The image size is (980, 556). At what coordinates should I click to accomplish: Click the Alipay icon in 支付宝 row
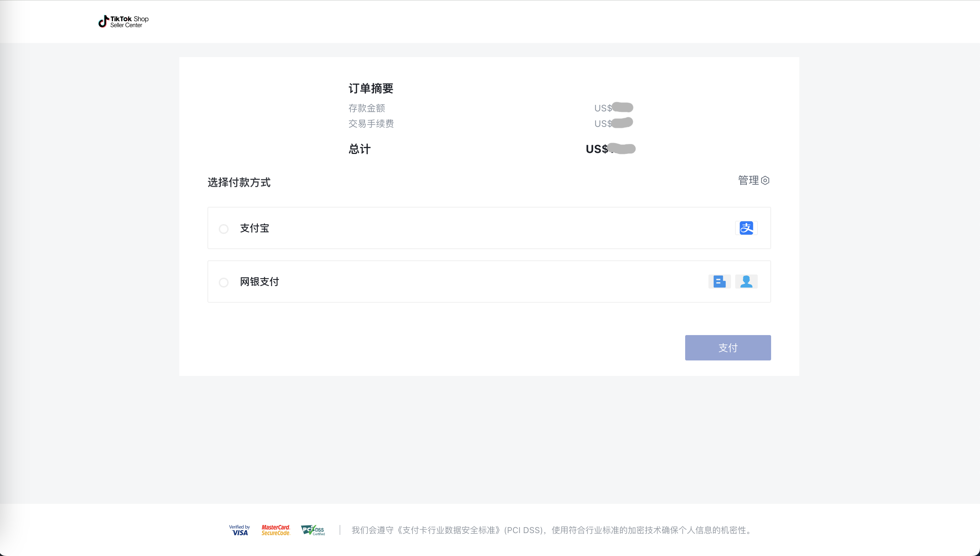pyautogui.click(x=746, y=228)
